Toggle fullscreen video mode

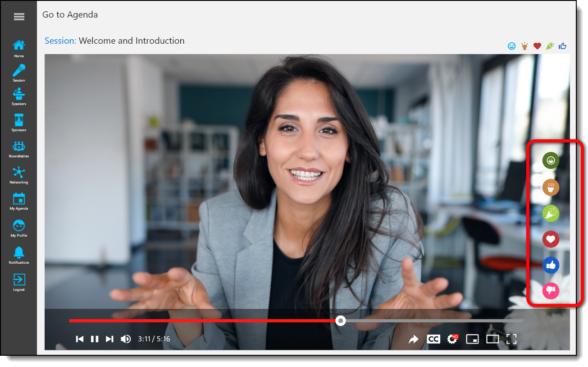pyautogui.click(x=511, y=339)
